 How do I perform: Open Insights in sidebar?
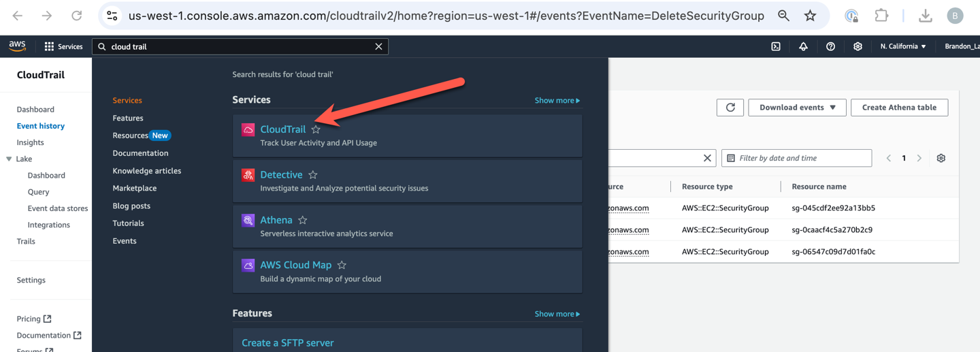[x=30, y=142]
